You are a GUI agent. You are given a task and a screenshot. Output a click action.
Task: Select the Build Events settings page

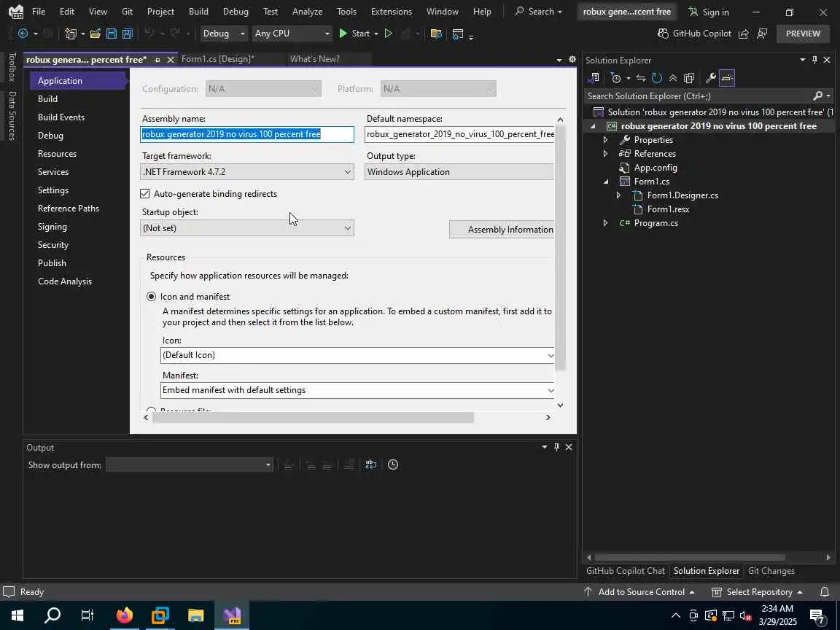tap(61, 117)
